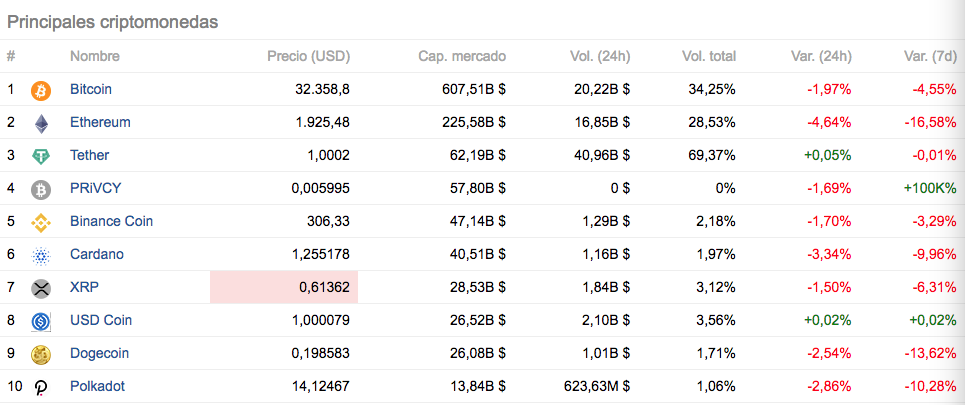Open the PRiVCY link
The height and width of the screenshot is (405, 965).
[95, 188]
